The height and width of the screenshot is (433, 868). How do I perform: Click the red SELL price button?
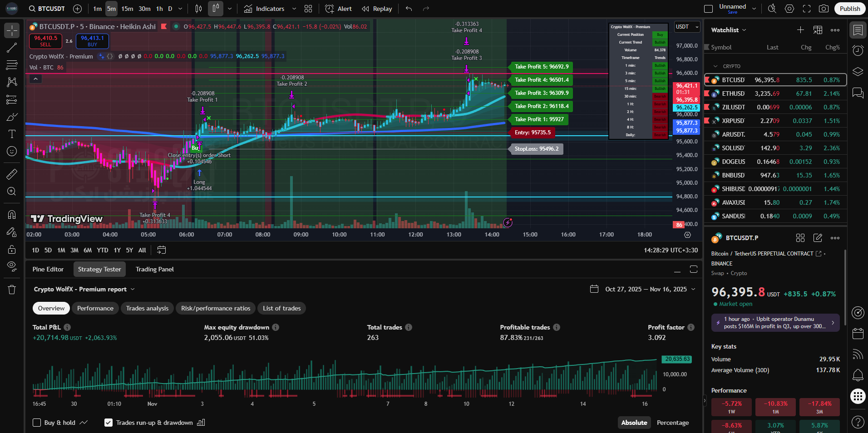point(46,41)
